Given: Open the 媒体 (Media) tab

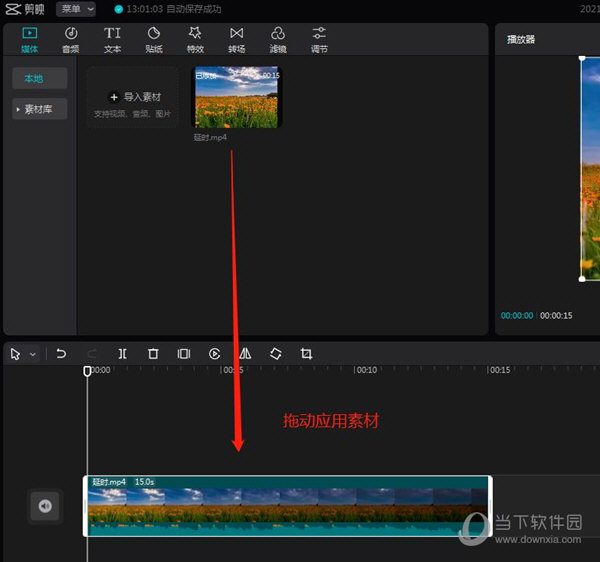Looking at the screenshot, I should click(x=29, y=40).
